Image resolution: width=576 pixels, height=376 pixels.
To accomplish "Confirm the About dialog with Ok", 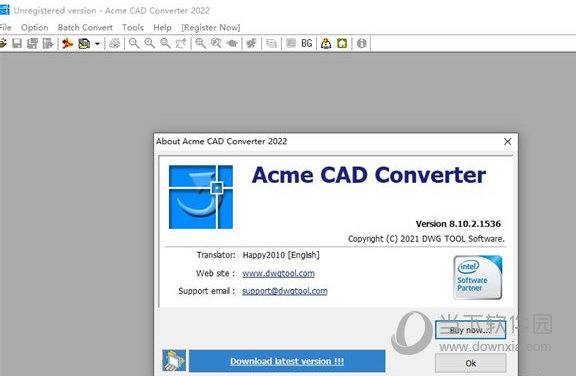I will 471,363.
